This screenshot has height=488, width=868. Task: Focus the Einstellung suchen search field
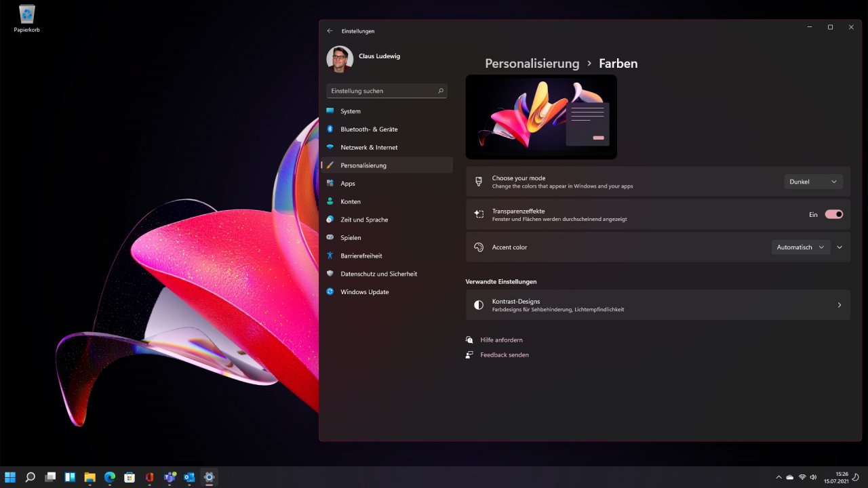[387, 91]
